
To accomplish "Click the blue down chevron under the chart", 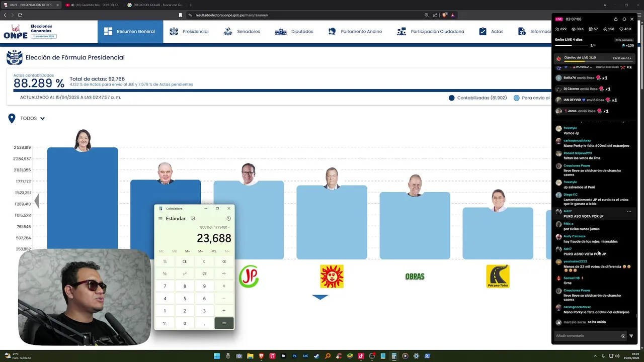I will click(x=320, y=297).
